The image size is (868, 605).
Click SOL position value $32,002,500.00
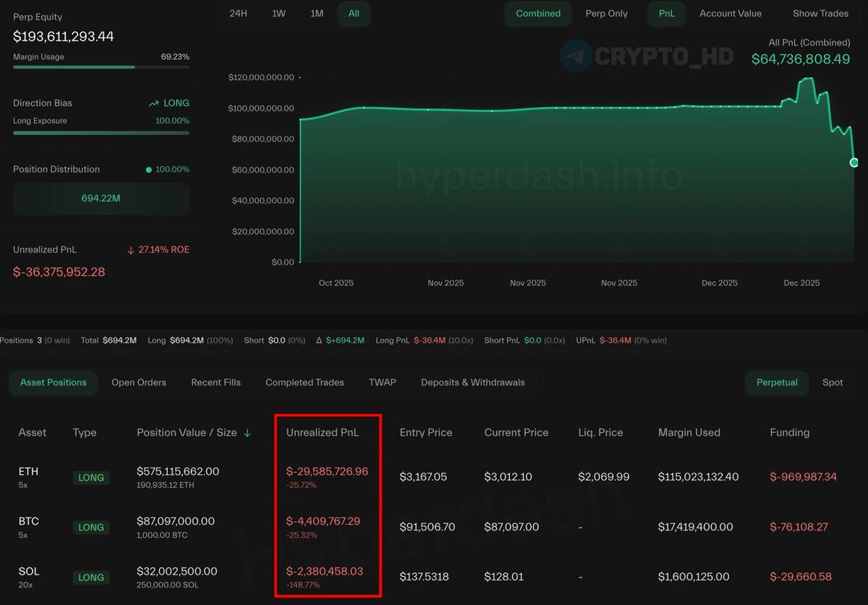tap(176, 571)
